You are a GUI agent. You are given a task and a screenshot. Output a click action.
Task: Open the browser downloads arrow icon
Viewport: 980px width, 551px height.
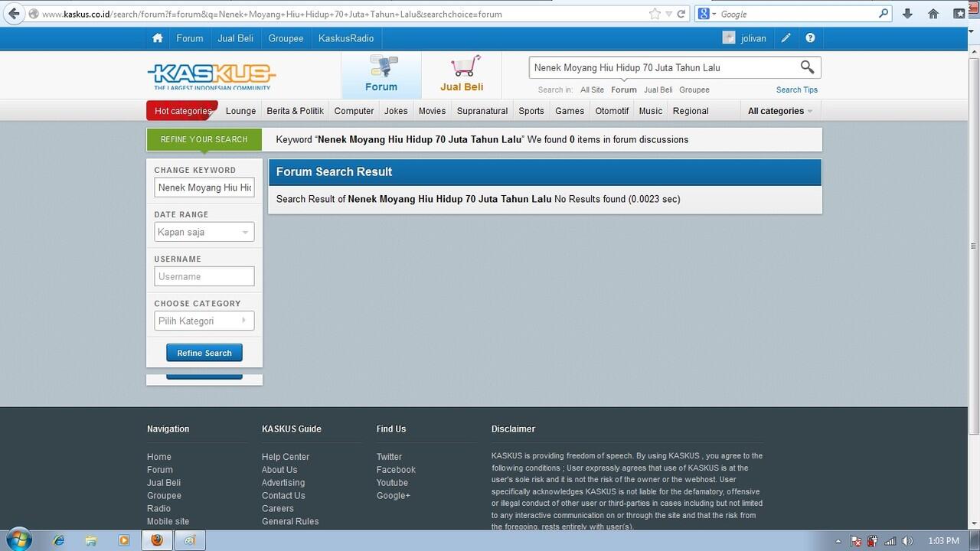(907, 14)
